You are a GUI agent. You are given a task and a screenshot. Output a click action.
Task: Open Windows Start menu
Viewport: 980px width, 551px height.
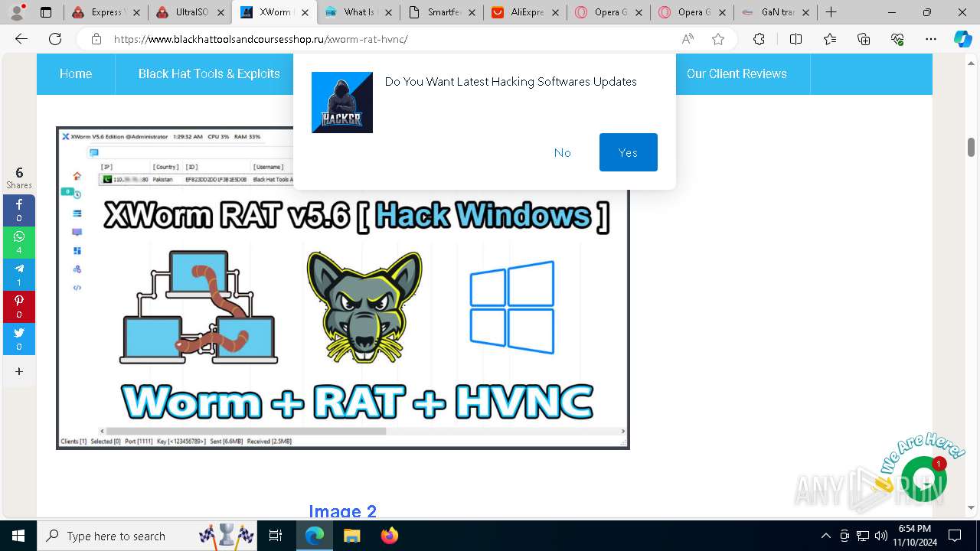point(18,536)
